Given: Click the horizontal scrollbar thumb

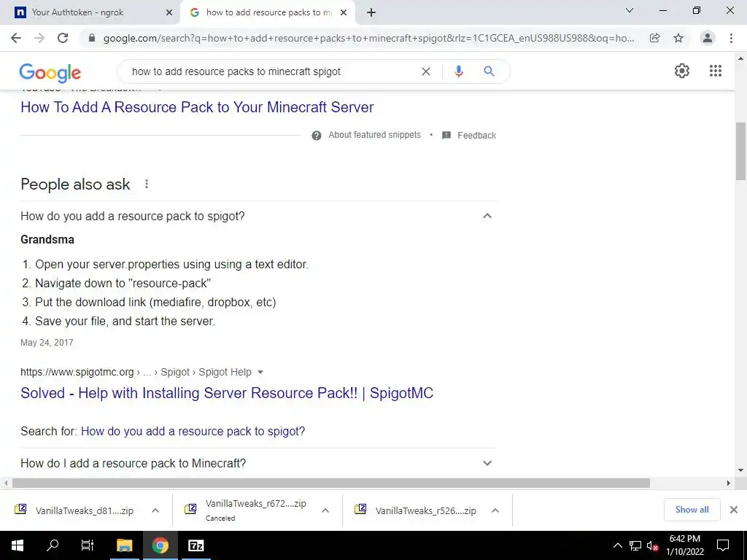Looking at the screenshot, I should pos(331,483).
